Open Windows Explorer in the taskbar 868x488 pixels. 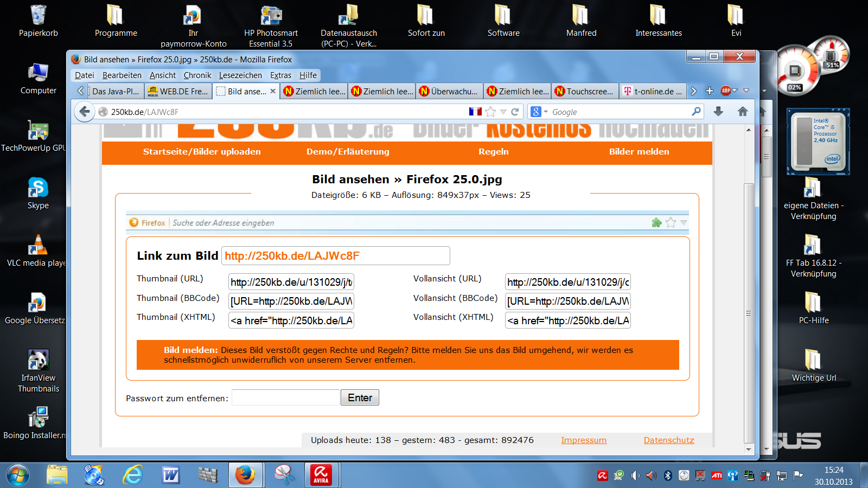pos(57,476)
